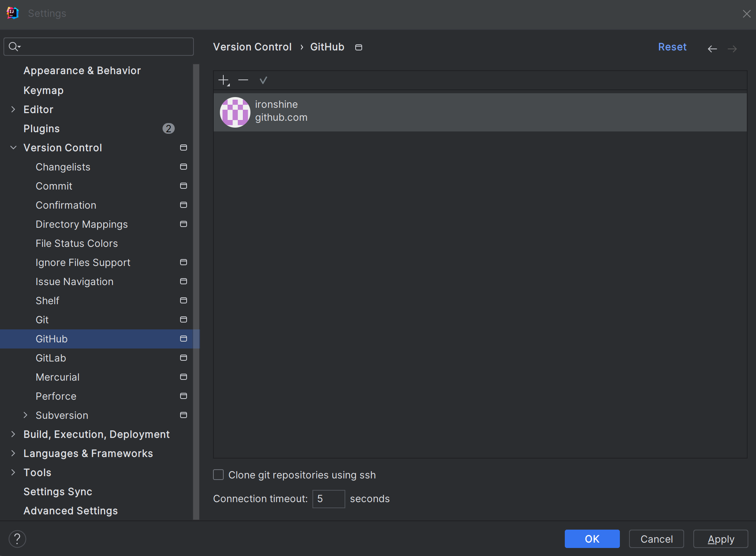
Task: Collapse the Version Control section
Action: 13,148
